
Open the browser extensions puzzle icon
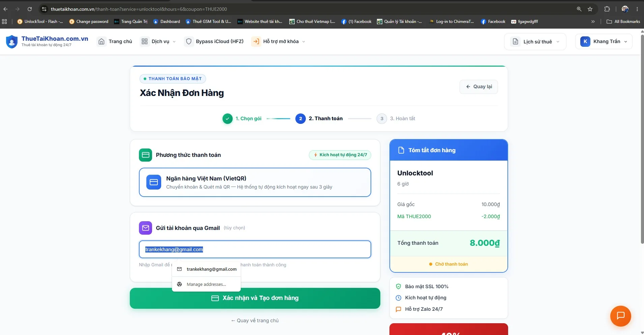pyautogui.click(x=607, y=9)
